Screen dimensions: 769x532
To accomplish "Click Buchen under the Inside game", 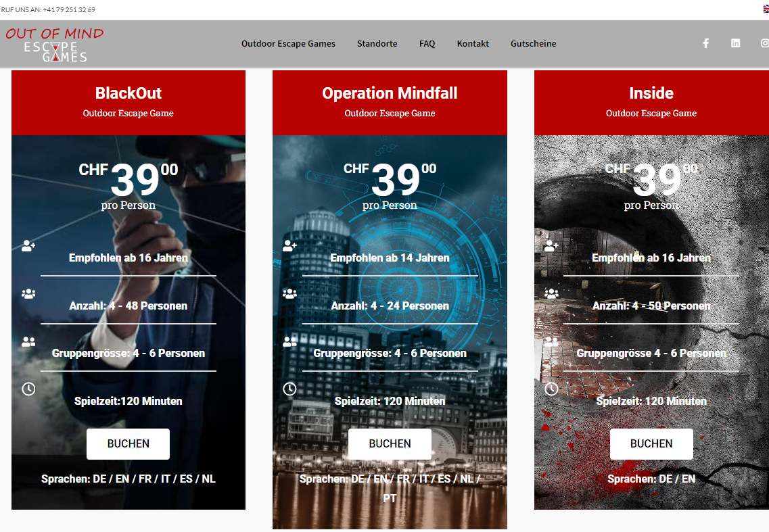I will tap(651, 444).
